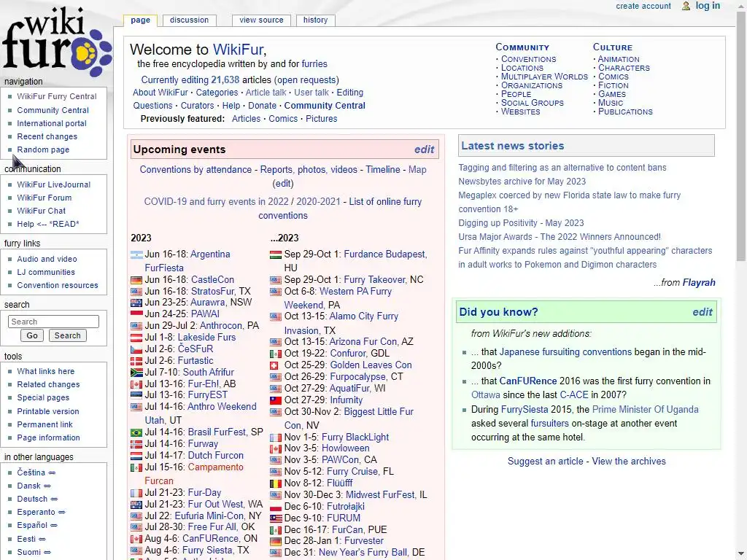Image resolution: width=747 pixels, height=560 pixels.
Task: Open the WikiFur Forum sidebar link
Action: tap(44, 198)
